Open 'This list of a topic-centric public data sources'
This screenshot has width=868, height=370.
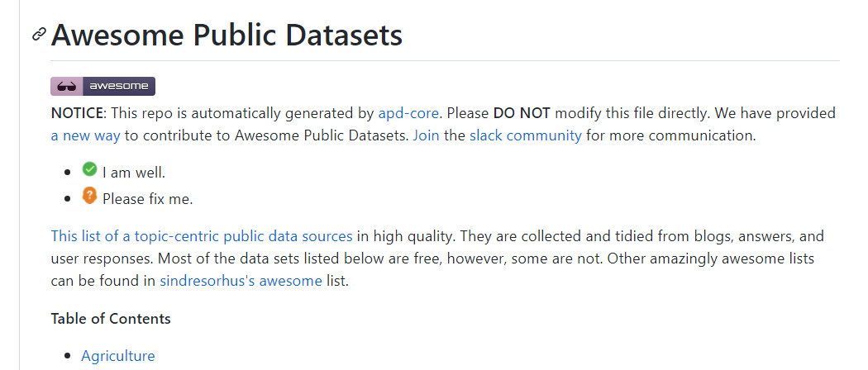(x=202, y=236)
